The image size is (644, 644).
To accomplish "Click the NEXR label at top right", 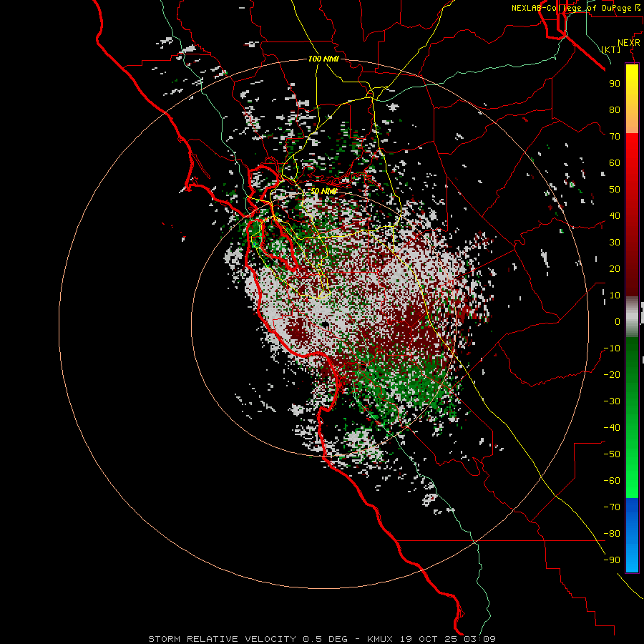I will [629, 43].
